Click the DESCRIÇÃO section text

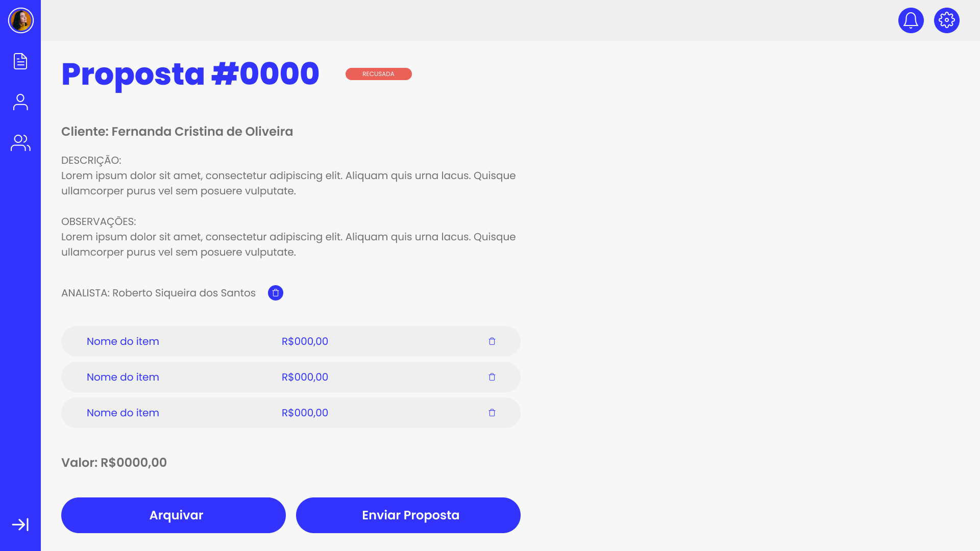pos(91,160)
